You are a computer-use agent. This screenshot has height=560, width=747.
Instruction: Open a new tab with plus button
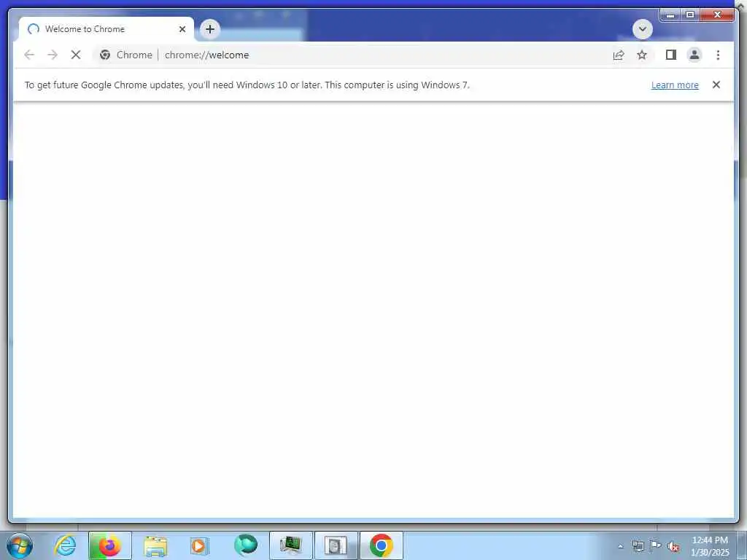pyautogui.click(x=209, y=29)
